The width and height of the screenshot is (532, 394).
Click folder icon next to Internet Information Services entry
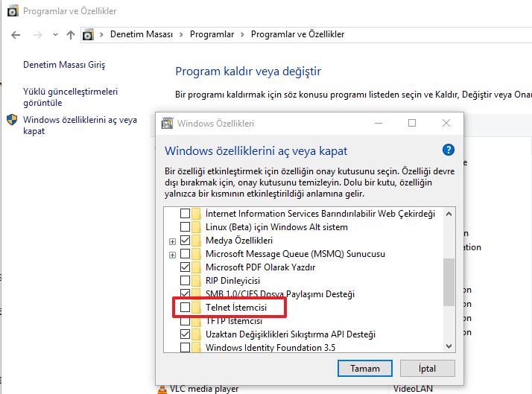pos(196,214)
